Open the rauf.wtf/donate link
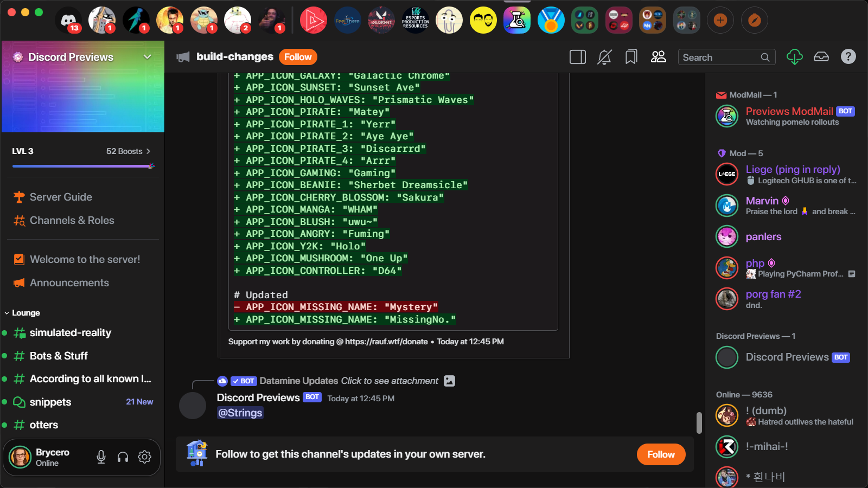868x488 pixels. pos(386,342)
